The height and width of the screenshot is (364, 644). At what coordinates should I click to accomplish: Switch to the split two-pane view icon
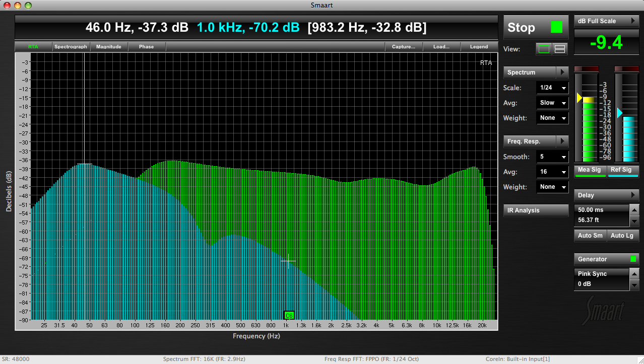click(x=560, y=49)
